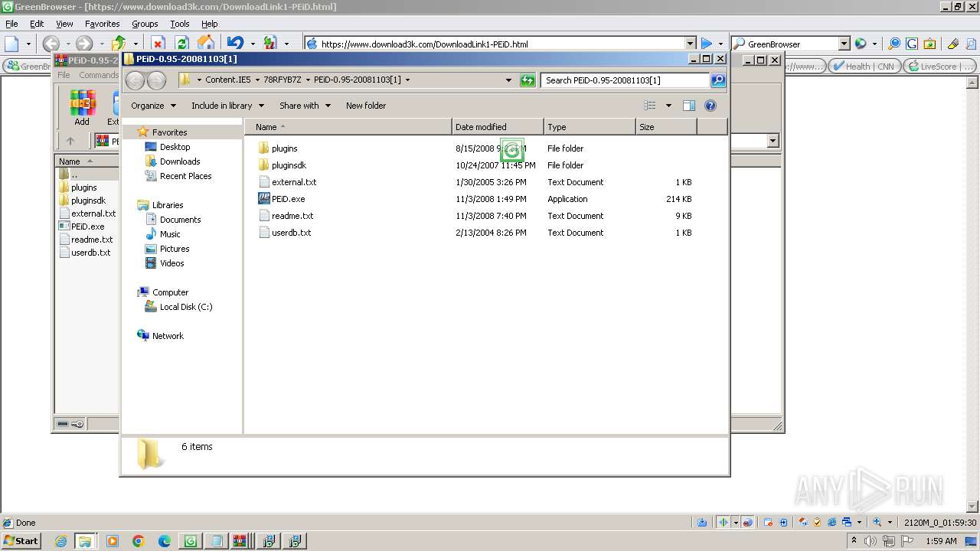
Task: Open the GreenBrowser File menu
Action: click(11, 24)
